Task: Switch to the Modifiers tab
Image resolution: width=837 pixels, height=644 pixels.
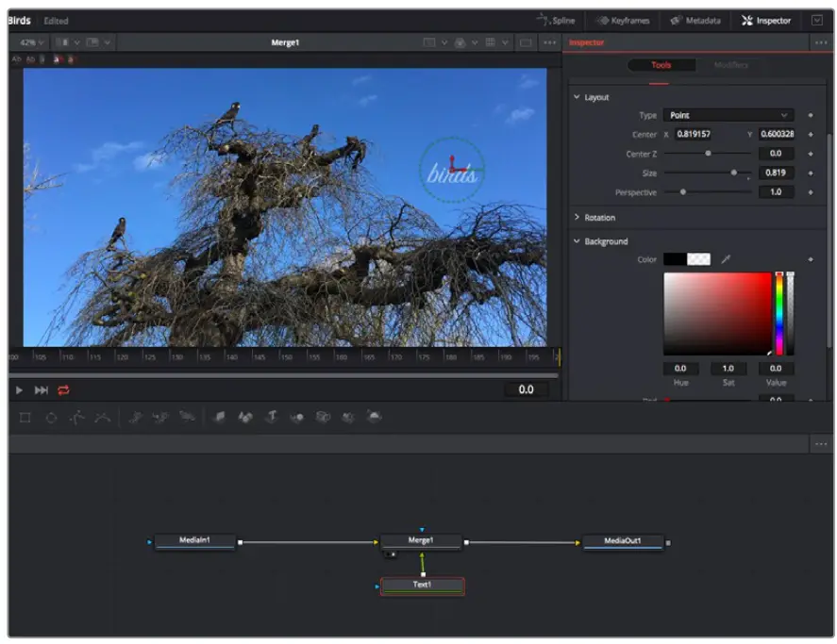Action: [730, 65]
